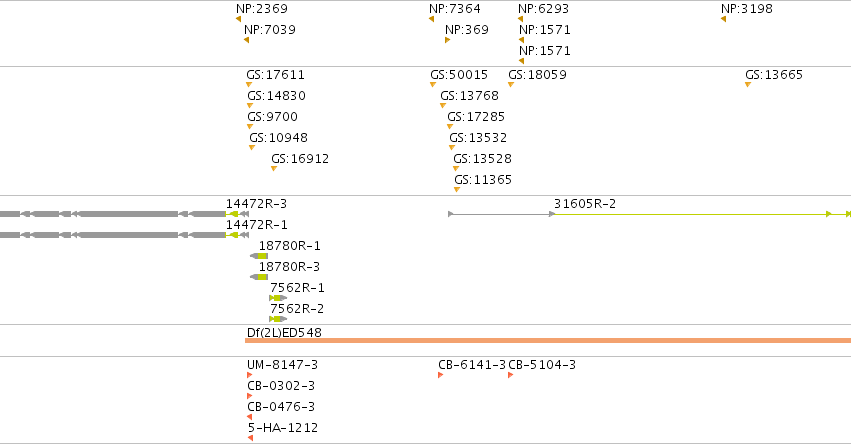Click the GS:16912 label
This screenshot has height=444, width=851.
(x=300, y=159)
